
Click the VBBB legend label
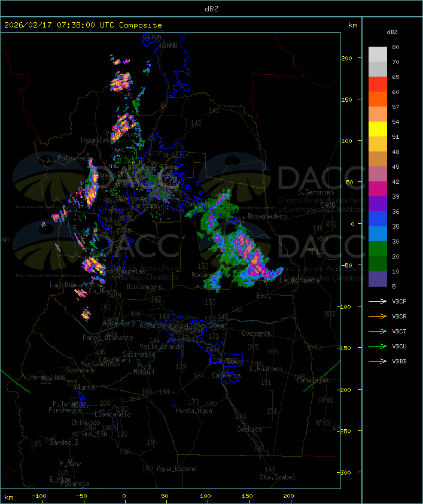point(399,362)
